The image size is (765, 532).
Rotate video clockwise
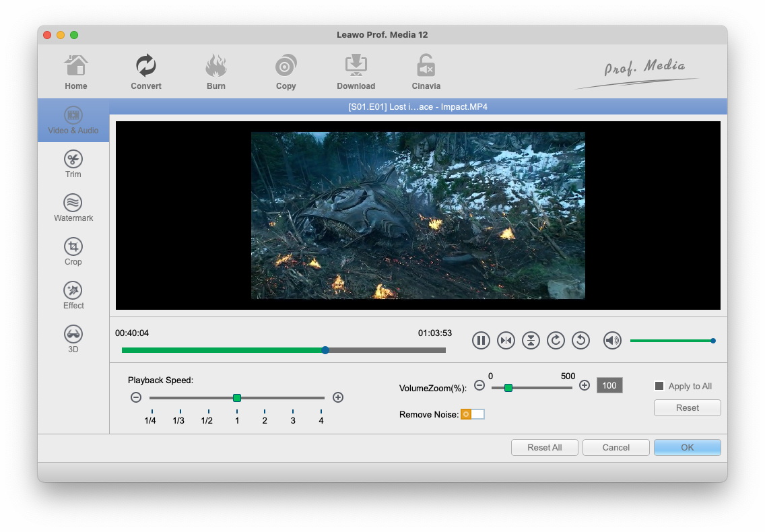(556, 341)
